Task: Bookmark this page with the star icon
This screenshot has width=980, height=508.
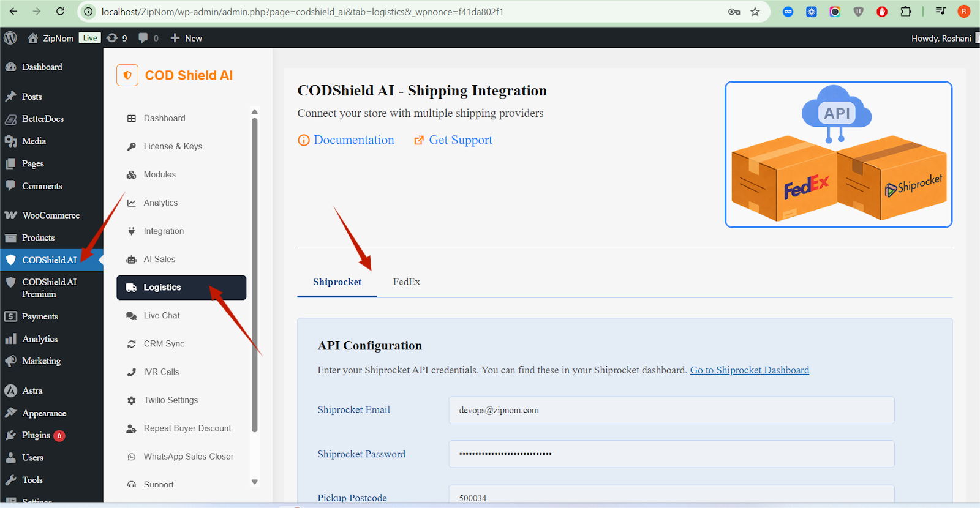Action: click(755, 12)
